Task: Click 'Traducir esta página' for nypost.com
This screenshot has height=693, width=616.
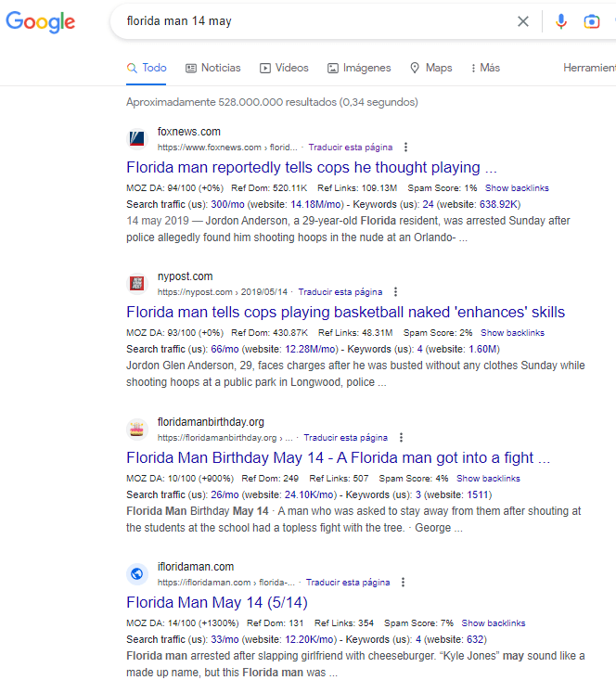Action: (x=340, y=291)
